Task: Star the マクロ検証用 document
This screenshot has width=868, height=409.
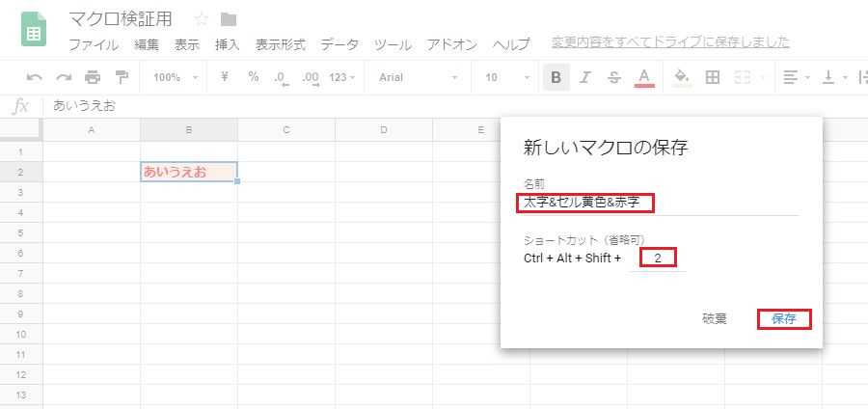Action: pyautogui.click(x=201, y=19)
